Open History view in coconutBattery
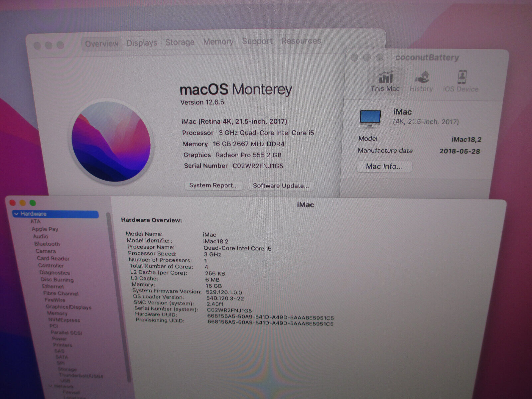 point(421,82)
